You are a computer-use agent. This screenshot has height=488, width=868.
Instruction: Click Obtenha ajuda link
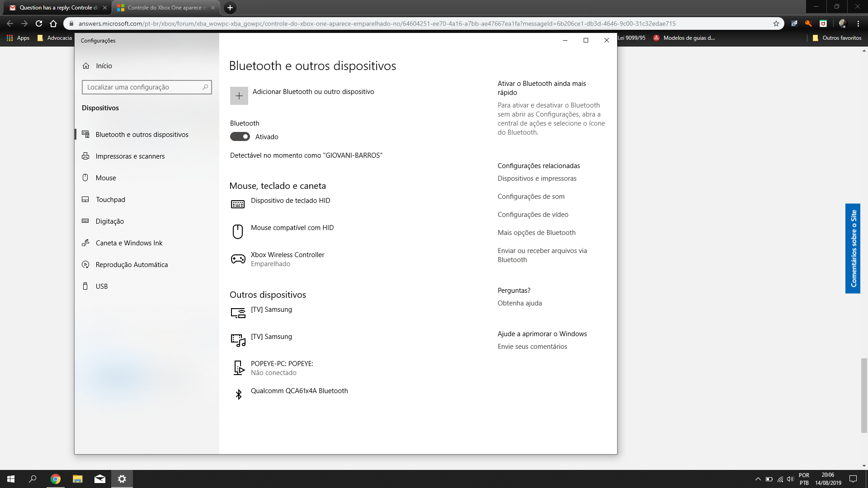click(x=520, y=303)
